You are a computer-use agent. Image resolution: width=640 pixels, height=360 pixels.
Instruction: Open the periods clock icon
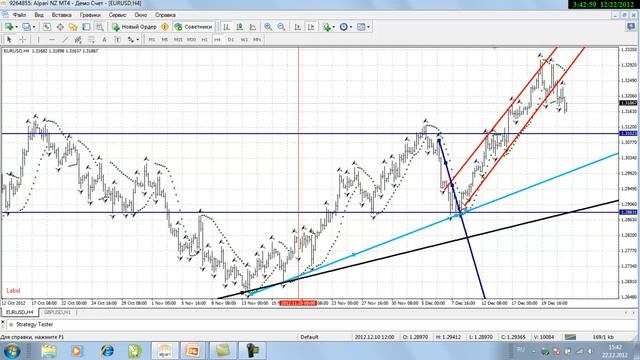(344, 27)
